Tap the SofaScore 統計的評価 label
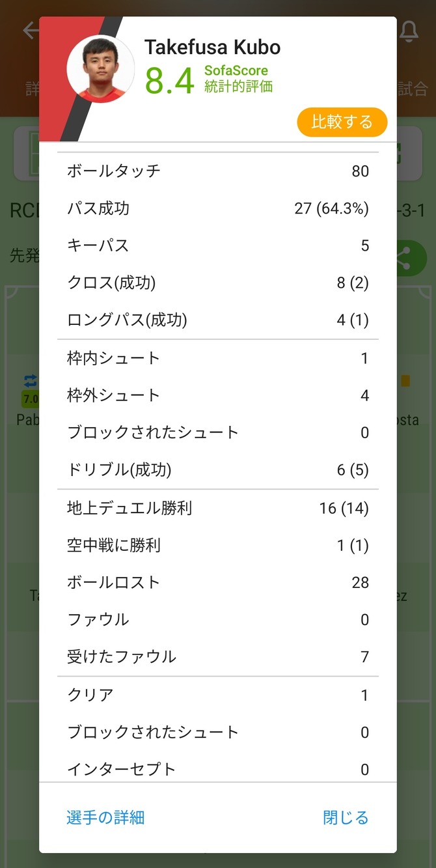Image resolution: width=436 pixels, height=868 pixels. 238,79
